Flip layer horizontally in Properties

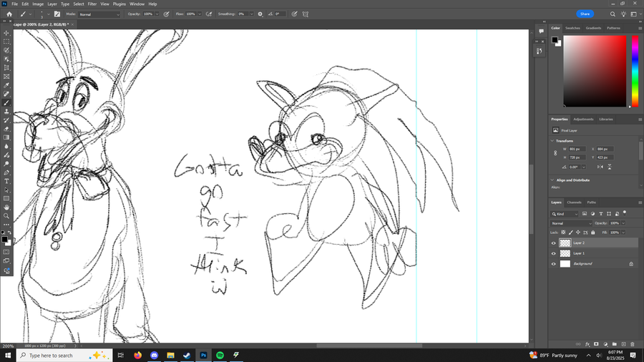[600, 167]
